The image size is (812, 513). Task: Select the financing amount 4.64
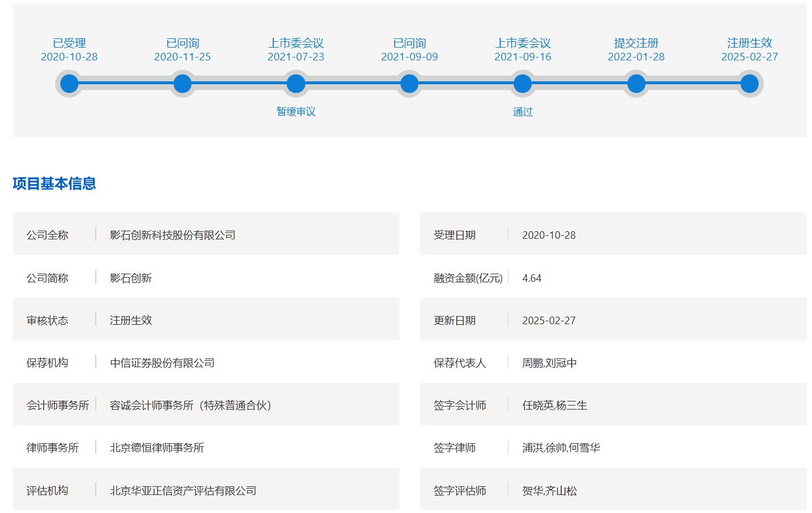(532, 278)
